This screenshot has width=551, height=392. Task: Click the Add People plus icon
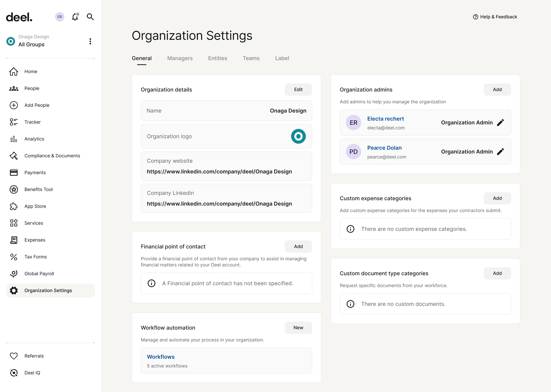pos(14,105)
